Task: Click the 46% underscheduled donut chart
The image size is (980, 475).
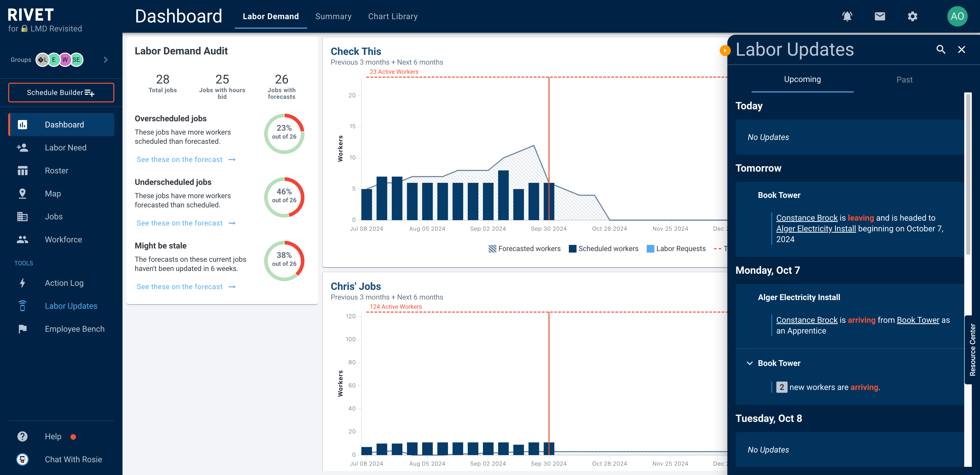Action: [x=284, y=197]
